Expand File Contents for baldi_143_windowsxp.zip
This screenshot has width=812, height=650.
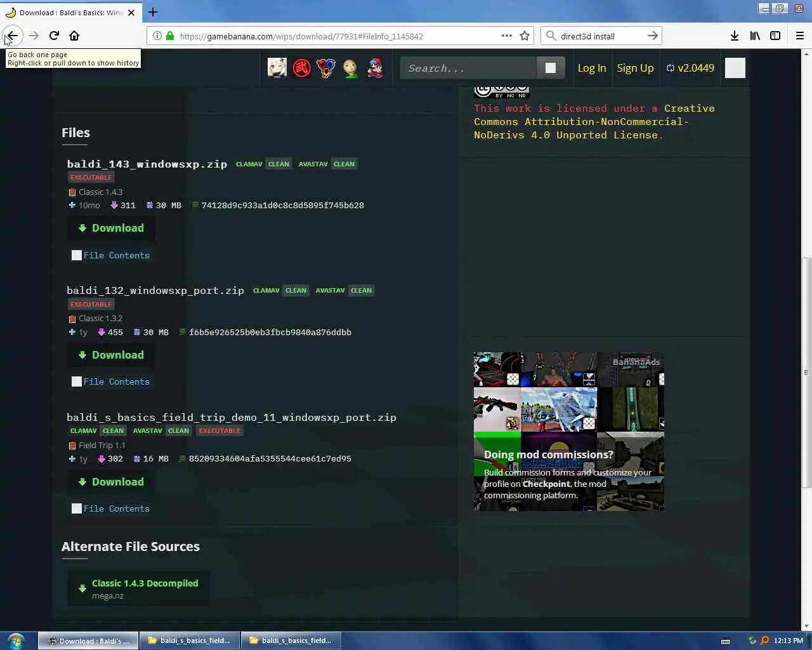[111, 255]
